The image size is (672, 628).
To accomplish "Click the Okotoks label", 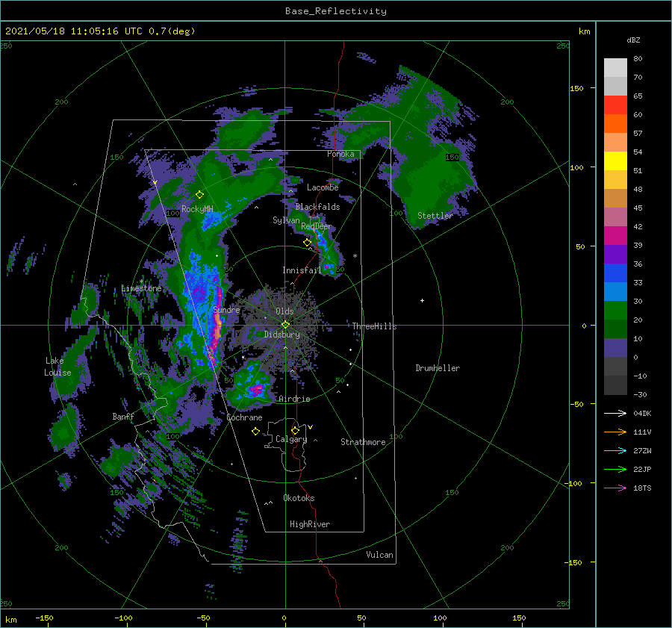I will point(299,498).
